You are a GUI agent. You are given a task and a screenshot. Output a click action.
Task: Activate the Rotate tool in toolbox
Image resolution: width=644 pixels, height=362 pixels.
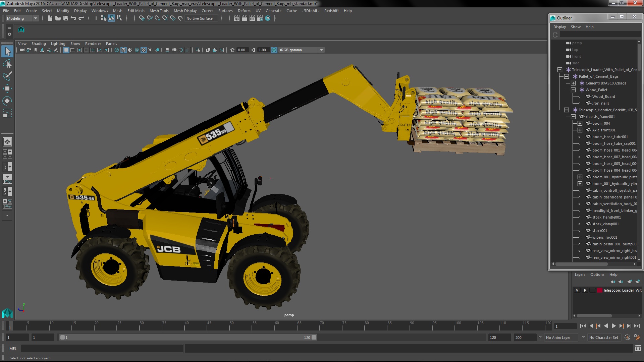(7, 101)
